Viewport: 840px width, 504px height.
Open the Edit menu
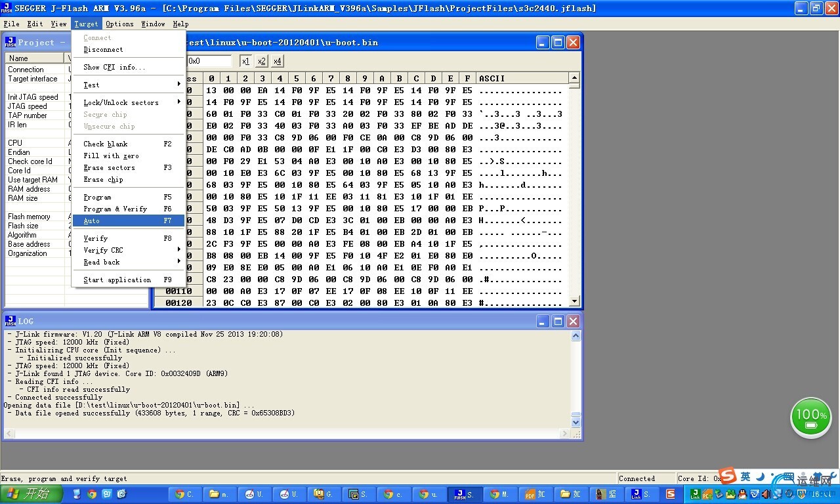35,24
